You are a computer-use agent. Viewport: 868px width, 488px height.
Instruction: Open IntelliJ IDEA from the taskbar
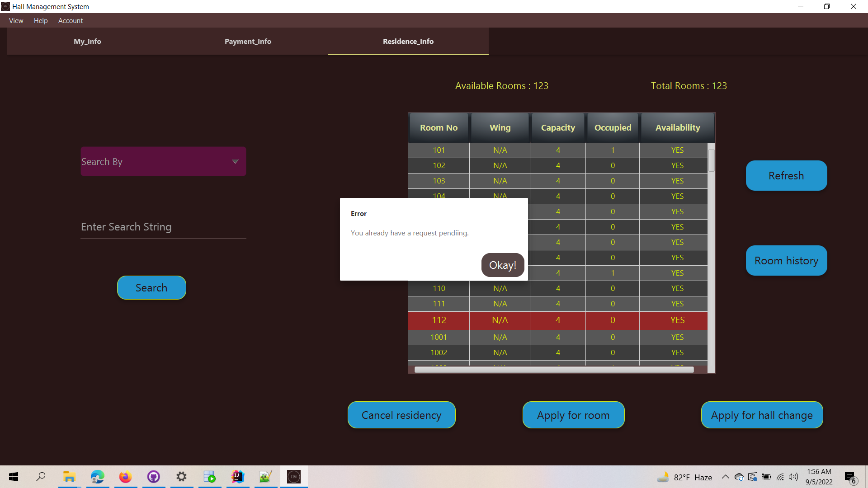237,477
